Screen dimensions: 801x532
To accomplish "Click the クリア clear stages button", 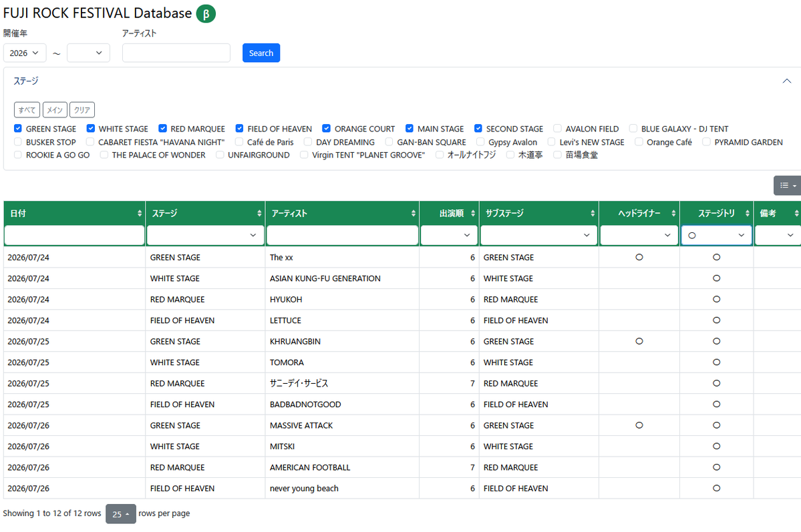I will pyautogui.click(x=82, y=109).
